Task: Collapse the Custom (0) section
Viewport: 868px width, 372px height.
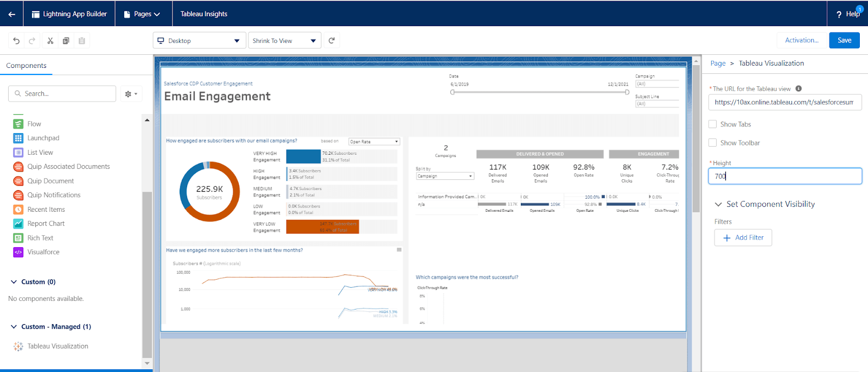Action: tap(14, 282)
